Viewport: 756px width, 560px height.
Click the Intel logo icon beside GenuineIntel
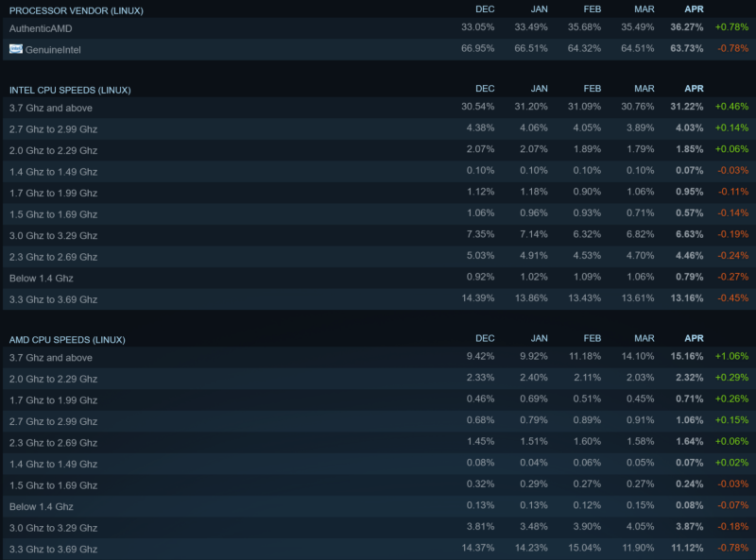pyautogui.click(x=16, y=49)
